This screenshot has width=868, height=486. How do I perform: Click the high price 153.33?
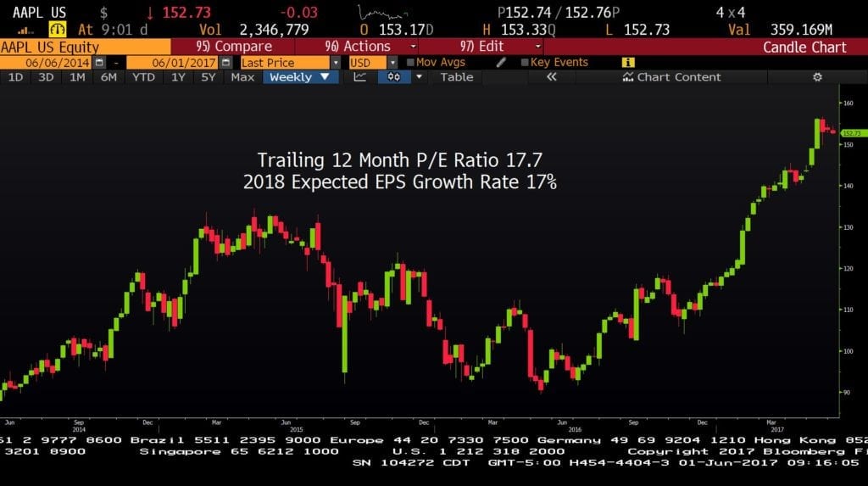(525, 30)
